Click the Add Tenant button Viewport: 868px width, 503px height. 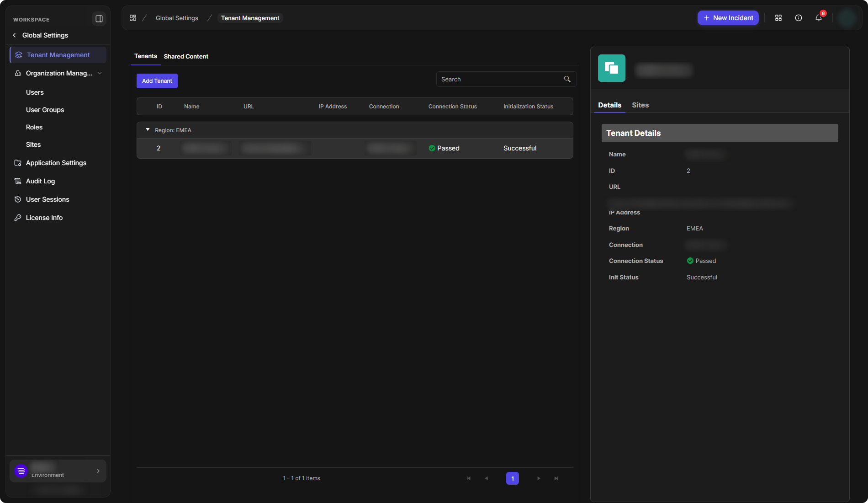pos(157,81)
